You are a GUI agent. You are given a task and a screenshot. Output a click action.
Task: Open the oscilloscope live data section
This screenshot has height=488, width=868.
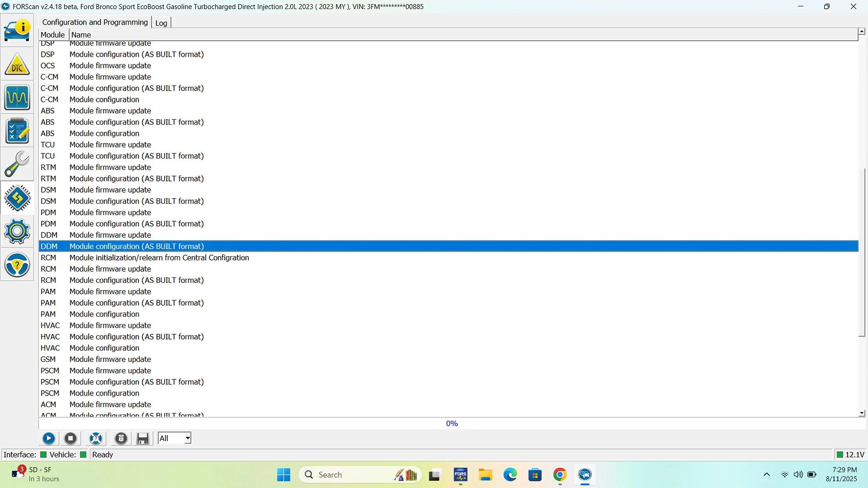[x=17, y=97]
